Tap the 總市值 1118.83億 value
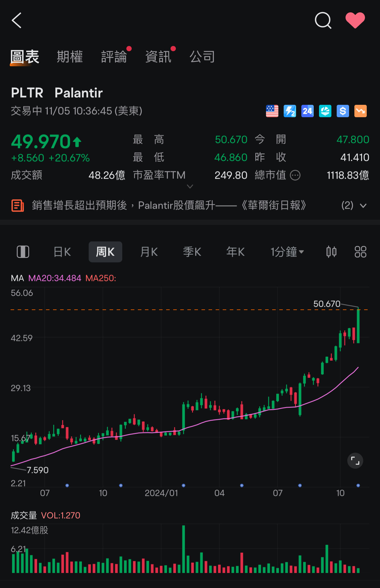 click(x=348, y=175)
